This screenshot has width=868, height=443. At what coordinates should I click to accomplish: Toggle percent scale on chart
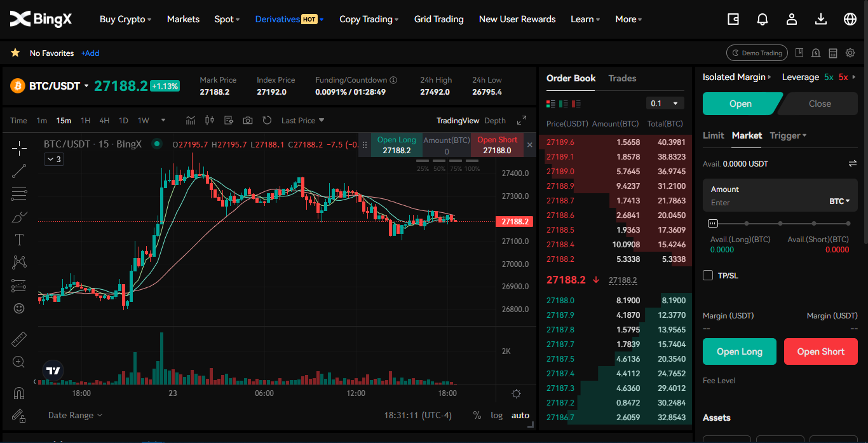[477, 415]
